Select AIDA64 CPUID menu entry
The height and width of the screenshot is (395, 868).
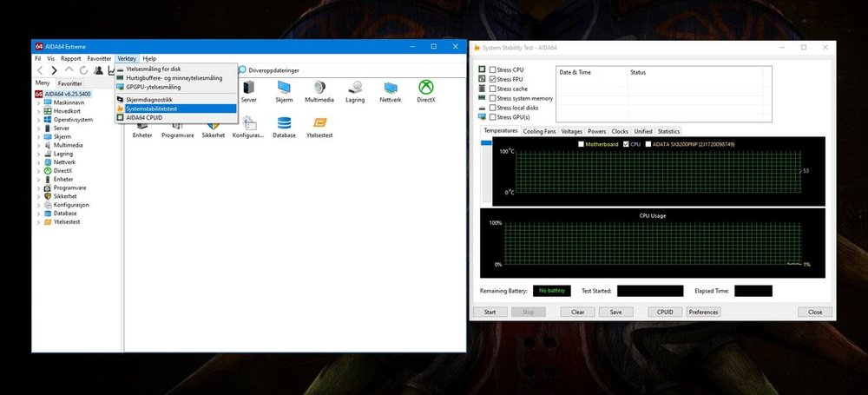(x=176, y=117)
